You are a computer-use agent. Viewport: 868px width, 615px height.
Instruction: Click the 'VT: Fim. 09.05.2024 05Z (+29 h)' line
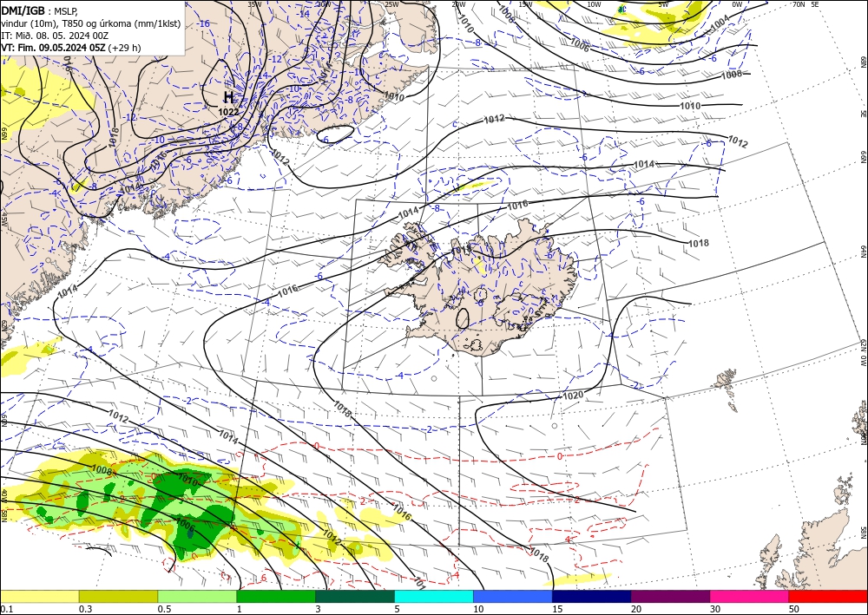pos(71,48)
